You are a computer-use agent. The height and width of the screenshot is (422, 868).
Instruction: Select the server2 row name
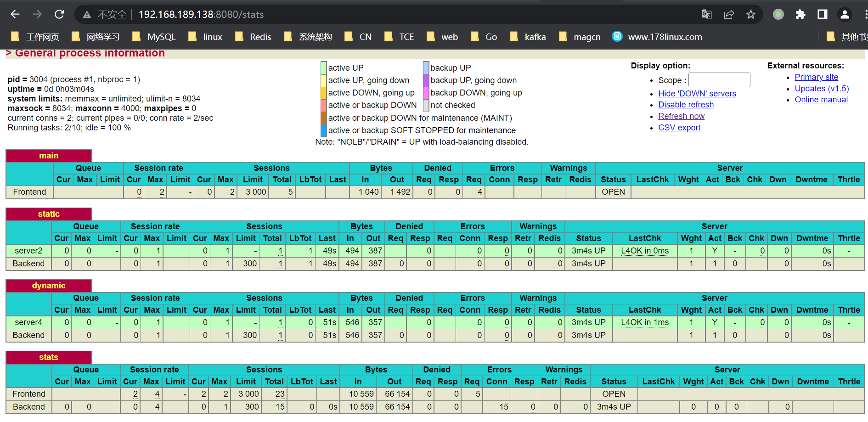point(28,251)
